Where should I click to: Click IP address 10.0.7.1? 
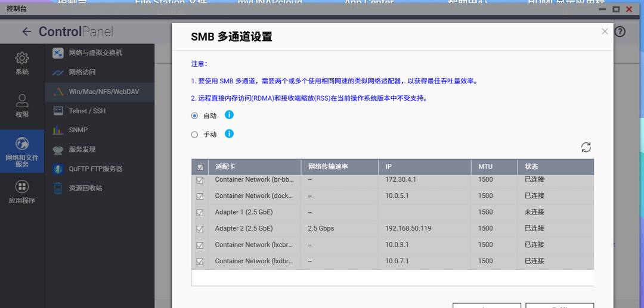(x=397, y=261)
